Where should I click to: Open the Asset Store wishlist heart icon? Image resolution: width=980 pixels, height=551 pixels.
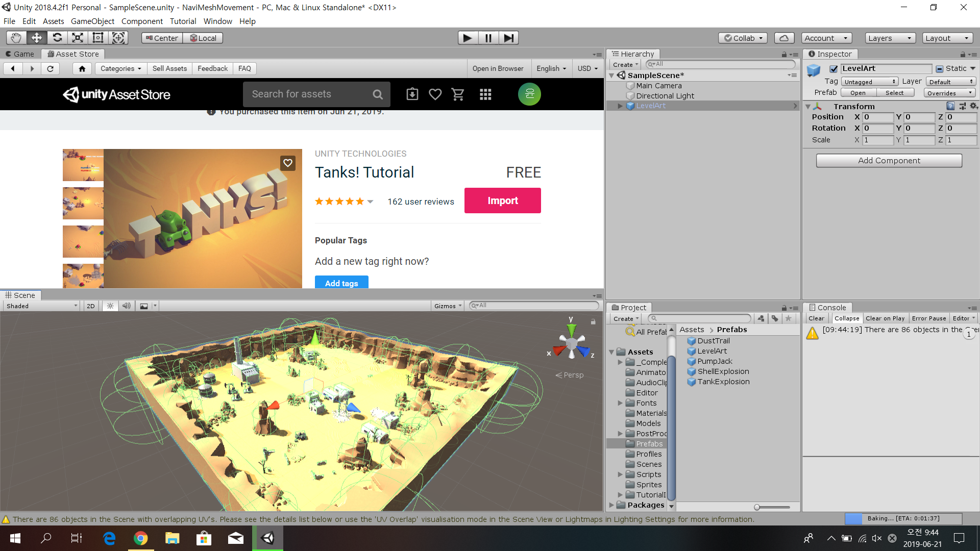pyautogui.click(x=435, y=94)
